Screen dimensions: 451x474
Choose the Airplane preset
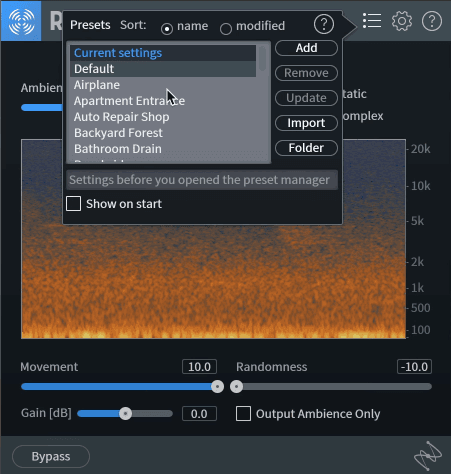click(163, 85)
